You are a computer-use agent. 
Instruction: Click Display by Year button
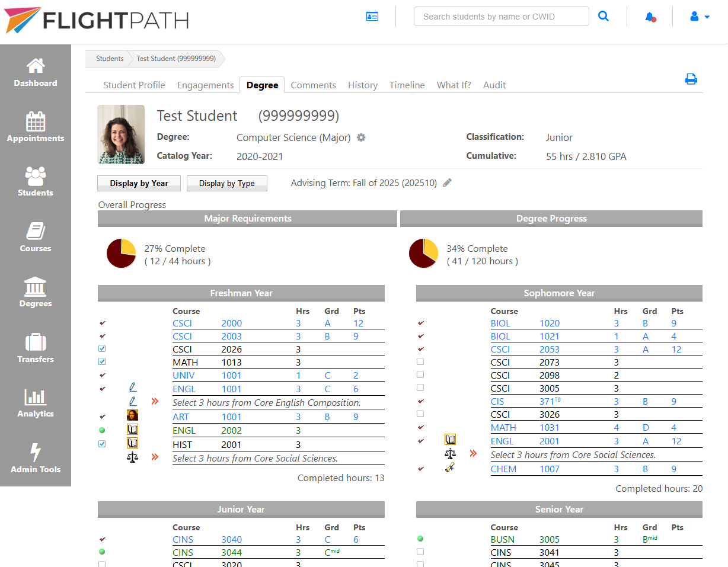point(139,183)
